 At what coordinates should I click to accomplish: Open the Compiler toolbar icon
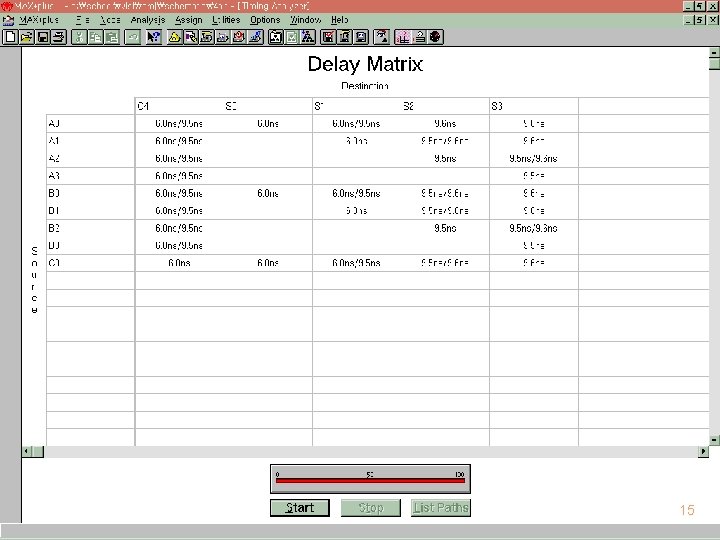pos(207,37)
